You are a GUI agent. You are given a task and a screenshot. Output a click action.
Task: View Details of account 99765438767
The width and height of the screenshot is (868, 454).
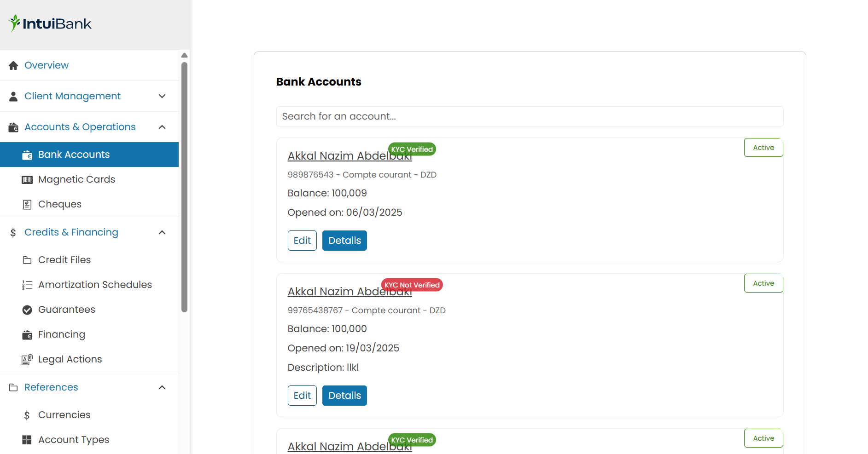click(344, 396)
